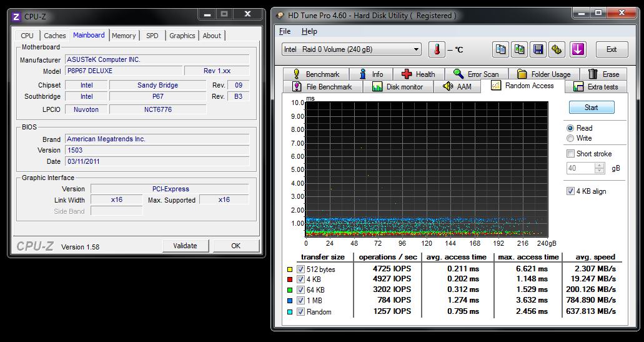Click the thermometer temperature icon

437,49
